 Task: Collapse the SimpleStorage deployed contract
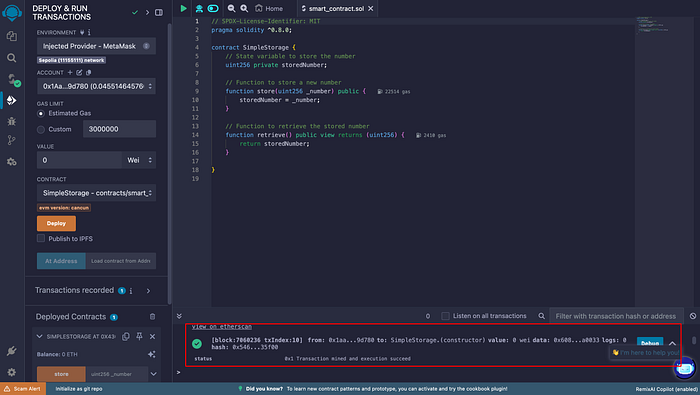point(39,336)
